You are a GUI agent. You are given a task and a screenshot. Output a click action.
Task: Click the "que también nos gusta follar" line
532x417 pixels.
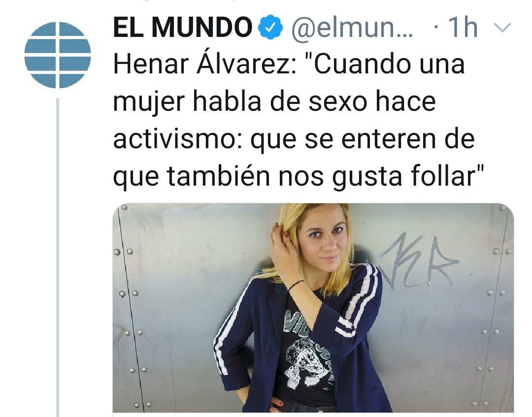pos(298,176)
